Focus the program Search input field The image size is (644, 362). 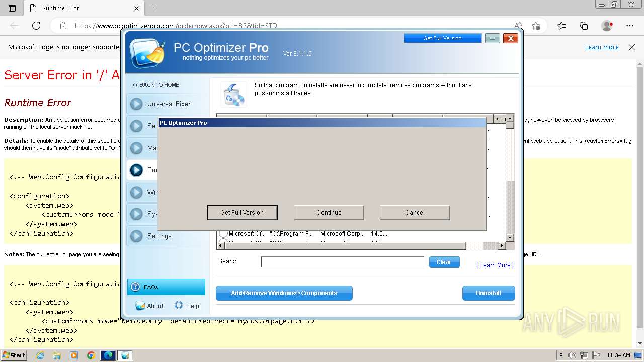342,262
